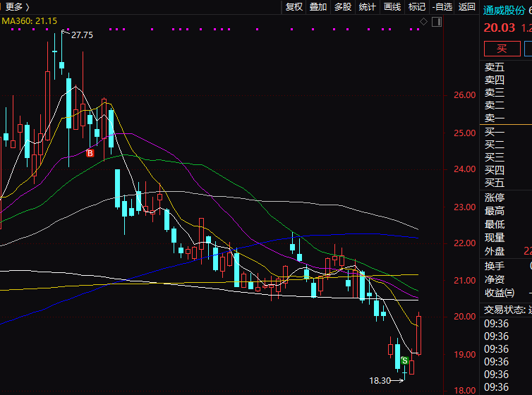Click the 现量 current volume label
This screenshot has height=395, width=532.
click(495, 238)
